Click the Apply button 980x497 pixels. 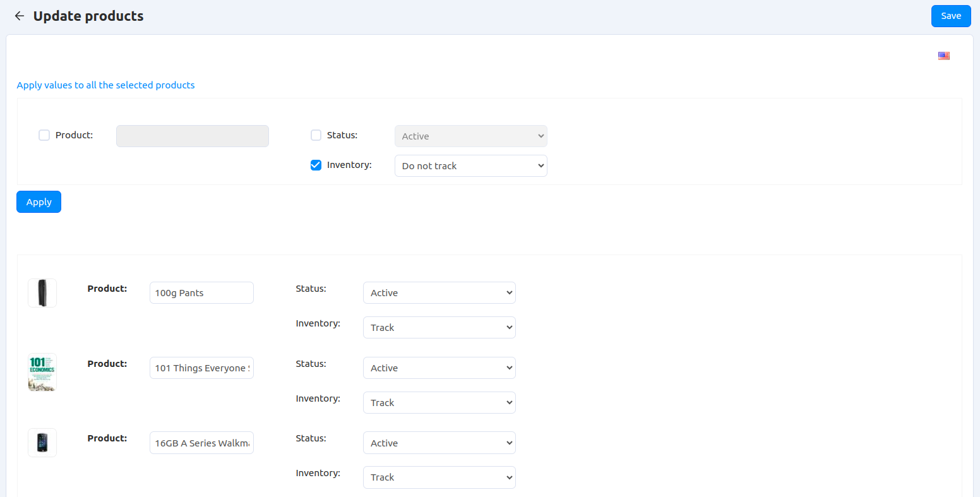(39, 202)
